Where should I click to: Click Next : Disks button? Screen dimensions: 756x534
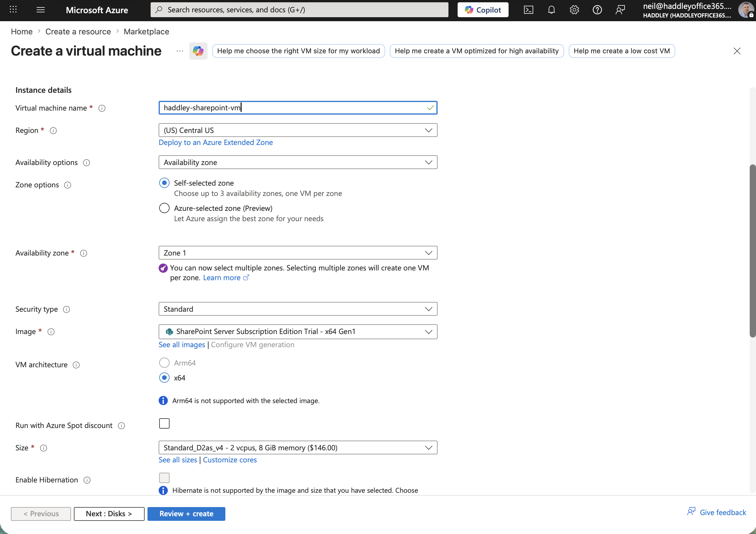pyautogui.click(x=109, y=514)
